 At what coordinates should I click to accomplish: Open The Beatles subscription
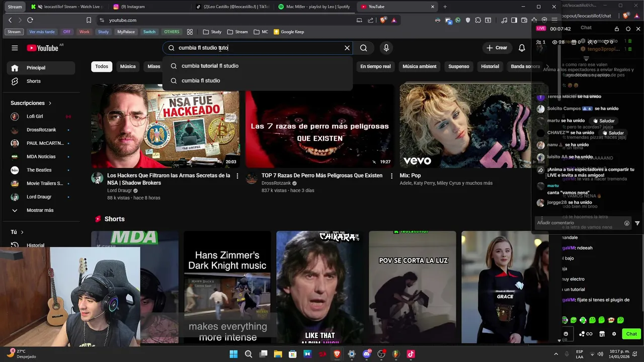click(x=41, y=170)
